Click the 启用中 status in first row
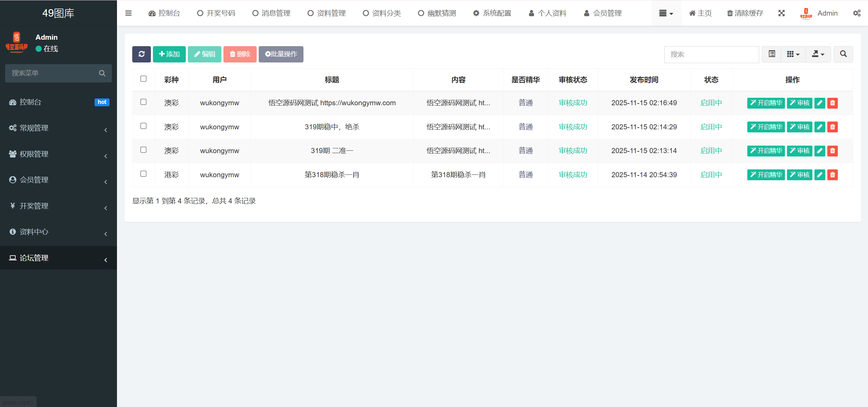 [x=711, y=103]
